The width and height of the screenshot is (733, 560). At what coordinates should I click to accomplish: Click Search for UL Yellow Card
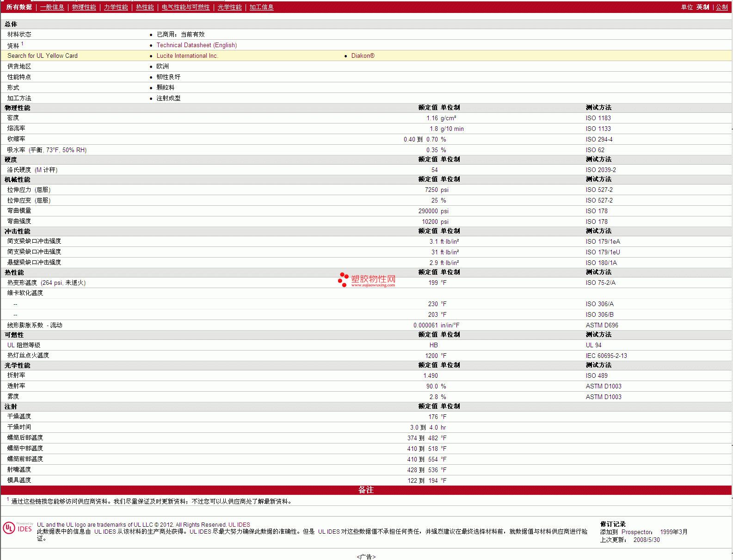(x=43, y=56)
